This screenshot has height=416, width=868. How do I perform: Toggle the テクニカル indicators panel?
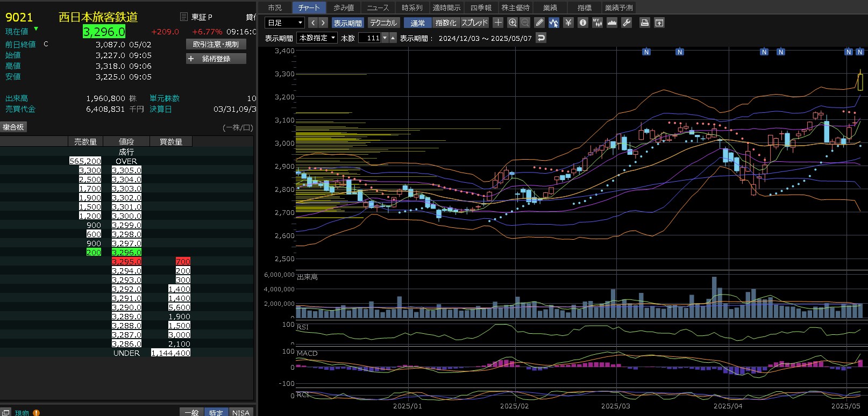pyautogui.click(x=383, y=23)
